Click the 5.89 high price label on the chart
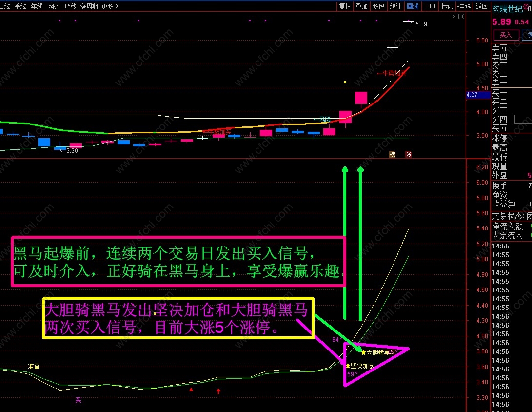 point(421,24)
